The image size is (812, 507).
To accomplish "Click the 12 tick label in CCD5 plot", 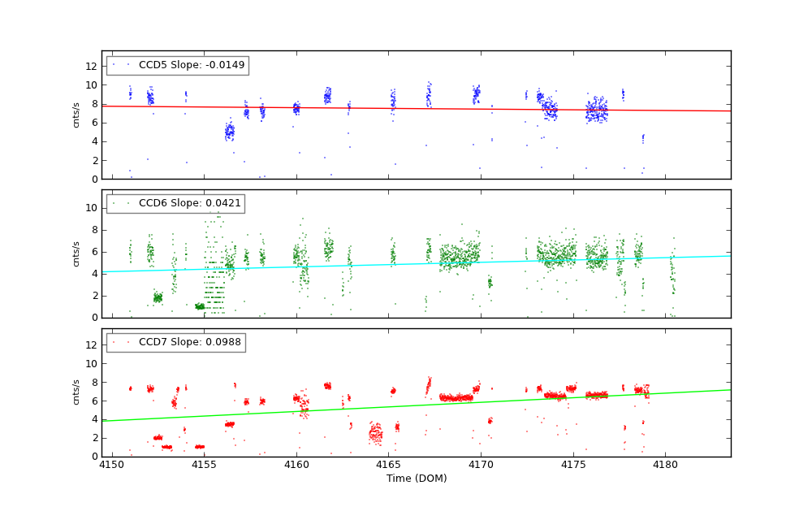I will click(92, 66).
